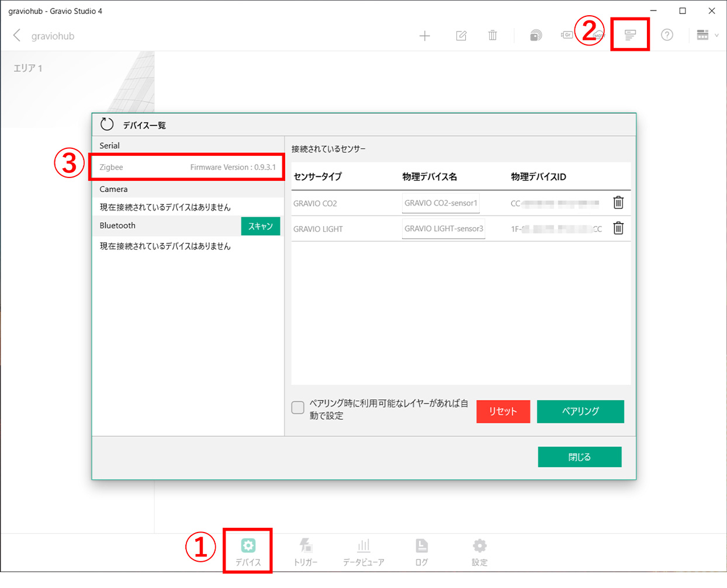Click the red リセット button
This screenshot has width=727, height=588.
click(503, 411)
